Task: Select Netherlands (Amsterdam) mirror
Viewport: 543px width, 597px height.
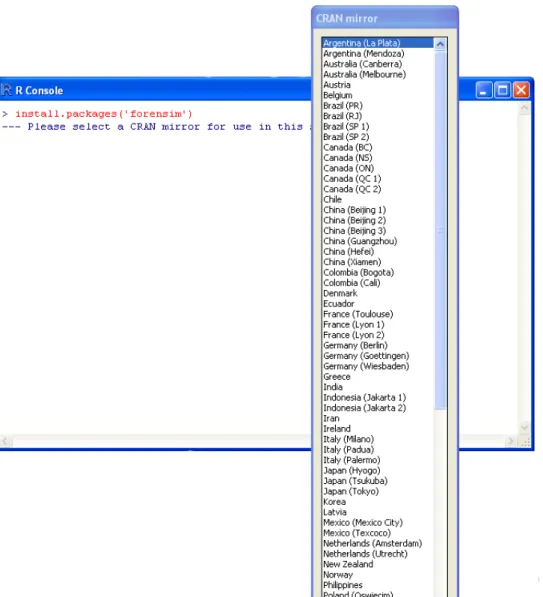Action: [378, 544]
